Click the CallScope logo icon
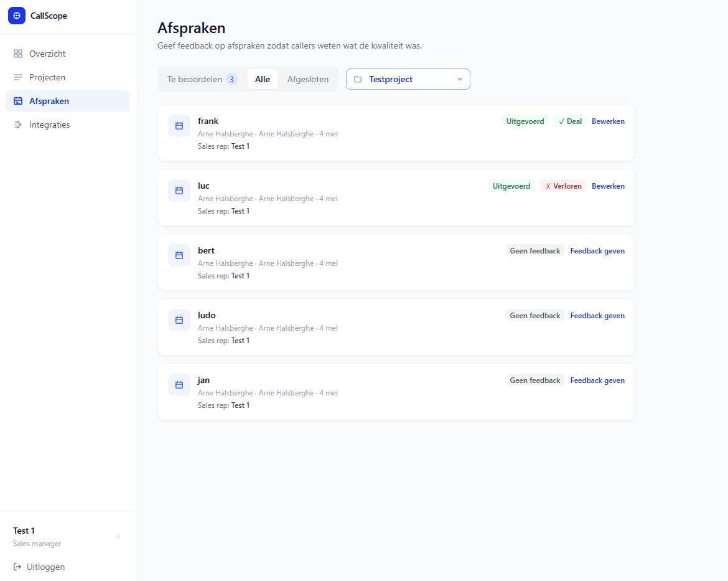728x581 pixels. tap(17, 16)
